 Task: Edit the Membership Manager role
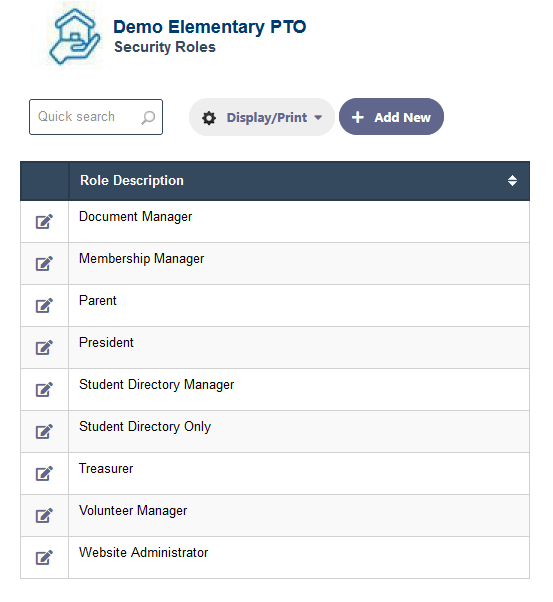pyautogui.click(x=44, y=263)
